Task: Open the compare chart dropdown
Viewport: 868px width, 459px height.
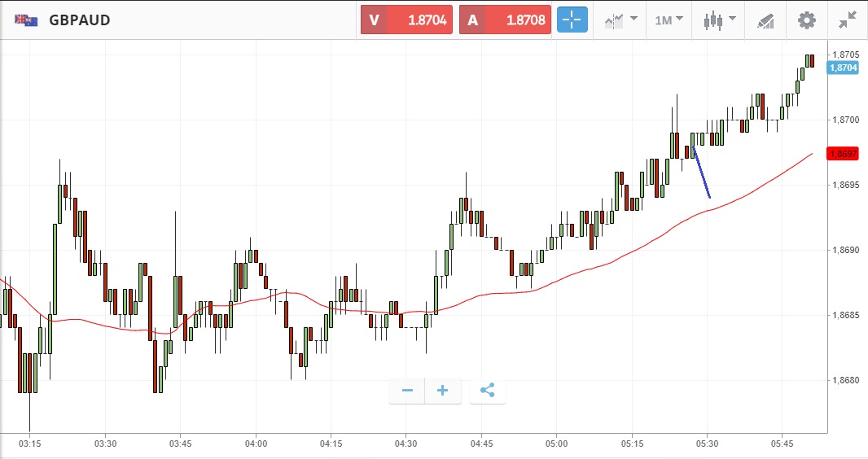Action: [620, 20]
